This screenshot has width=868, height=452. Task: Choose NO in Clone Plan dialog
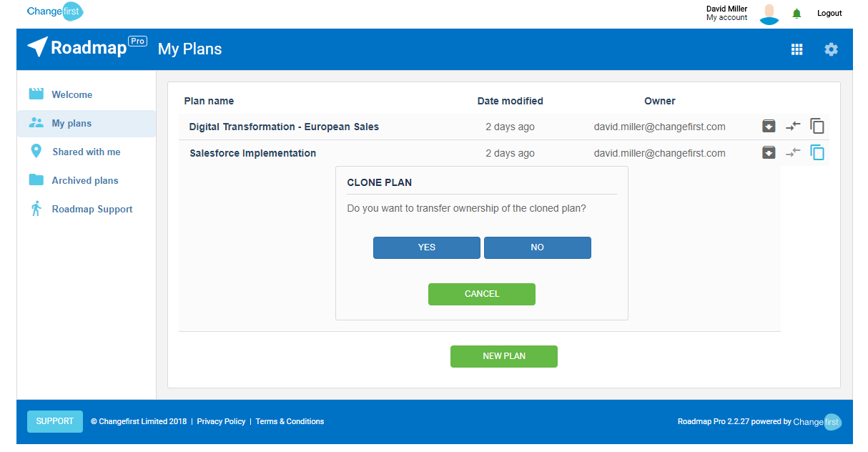pos(538,247)
